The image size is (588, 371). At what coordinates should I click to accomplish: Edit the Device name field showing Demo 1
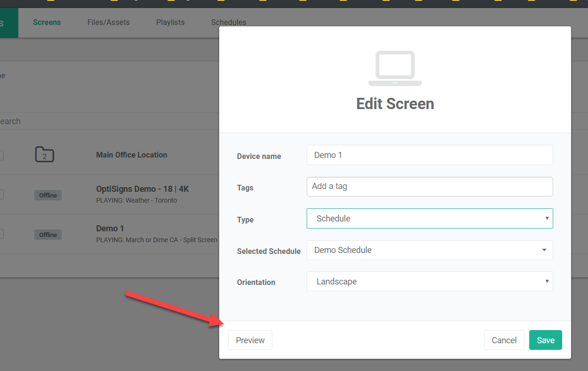pos(430,155)
